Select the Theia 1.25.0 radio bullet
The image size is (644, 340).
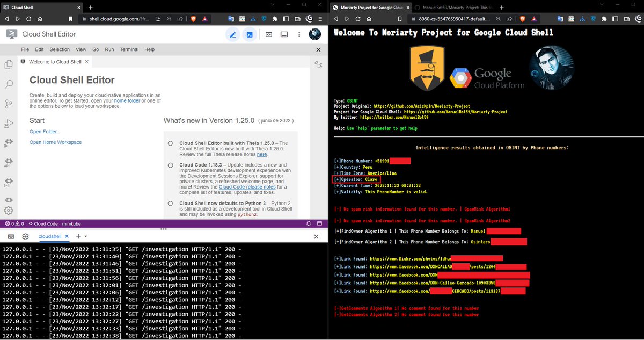click(170, 143)
